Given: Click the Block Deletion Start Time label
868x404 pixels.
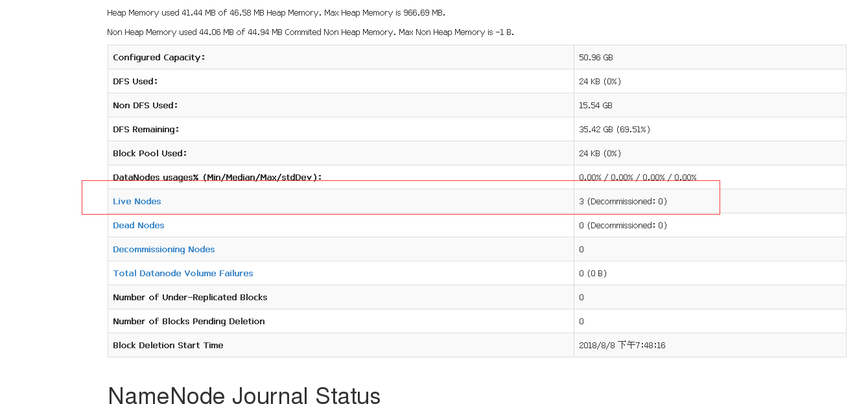Looking at the screenshot, I should [168, 346].
